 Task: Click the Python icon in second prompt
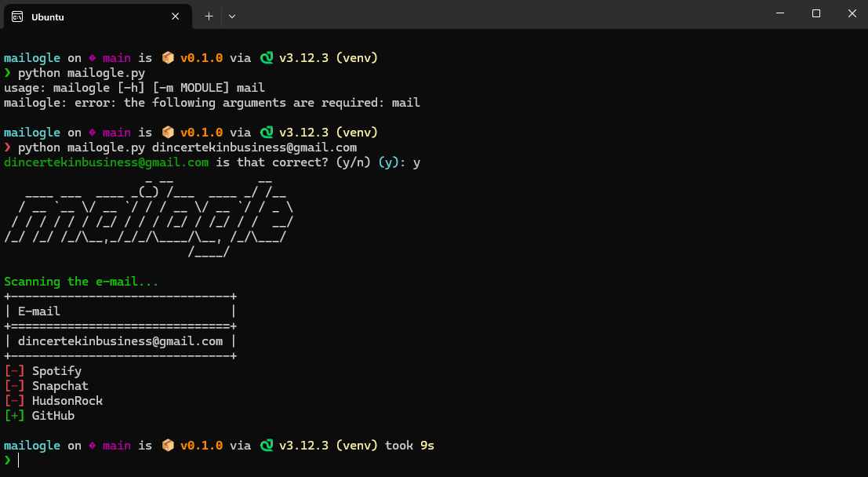[x=267, y=133]
